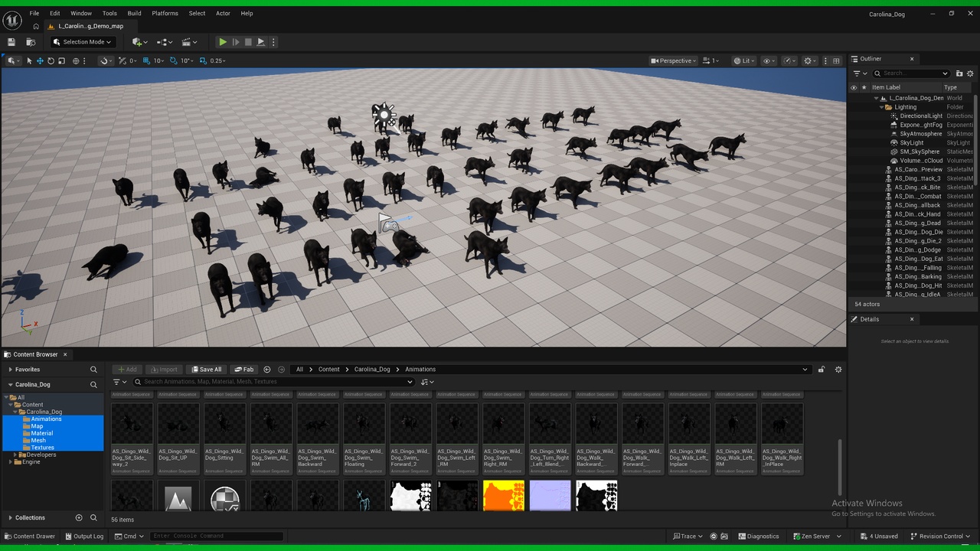This screenshot has height=551, width=980.
Task: Toggle scale snapping icon next to 0.25
Action: click(203, 60)
